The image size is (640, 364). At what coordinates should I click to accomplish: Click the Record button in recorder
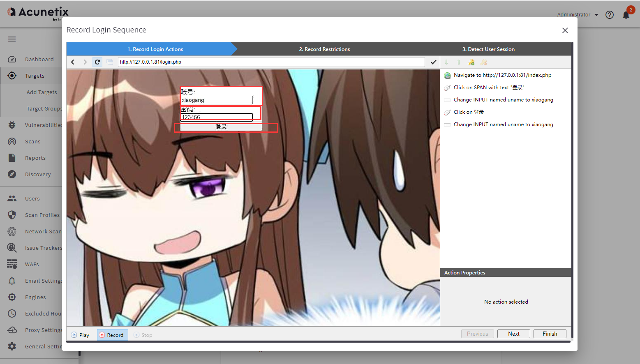point(112,335)
